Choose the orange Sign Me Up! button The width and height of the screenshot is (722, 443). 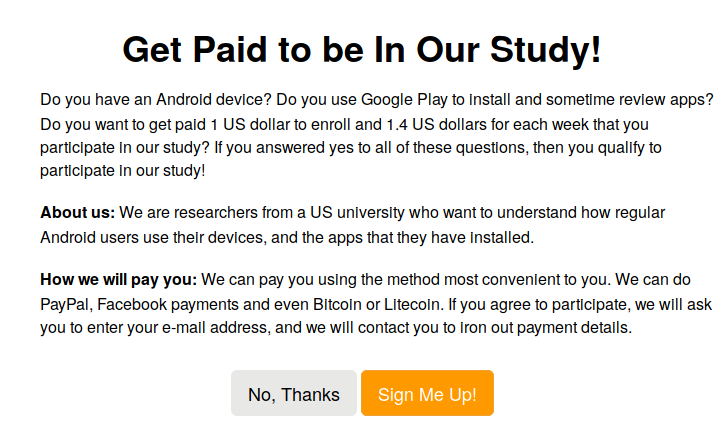[x=427, y=393]
